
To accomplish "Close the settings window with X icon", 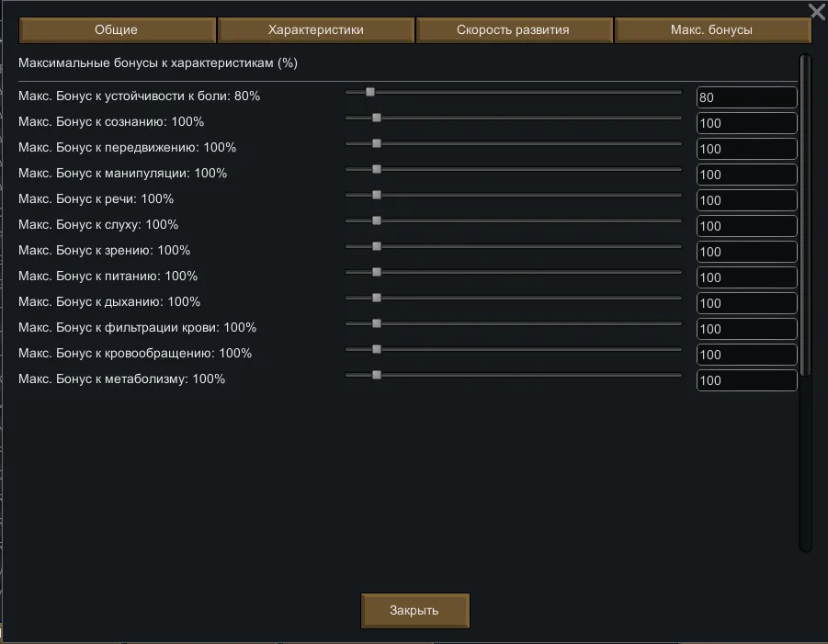I will [x=816, y=11].
